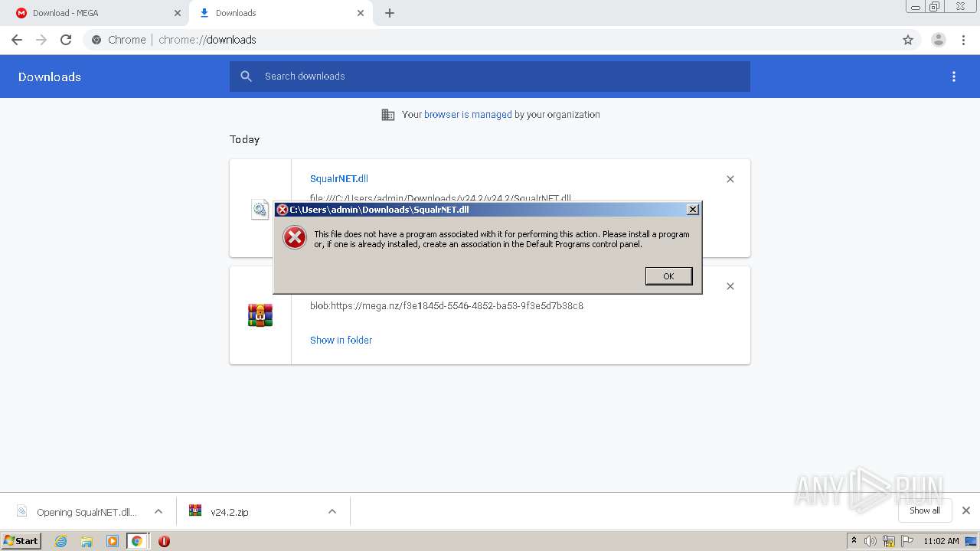The height and width of the screenshot is (551, 980).
Task: Expand options for Opening SqualrNET.dll download
Action: click(x=158, y=512)
